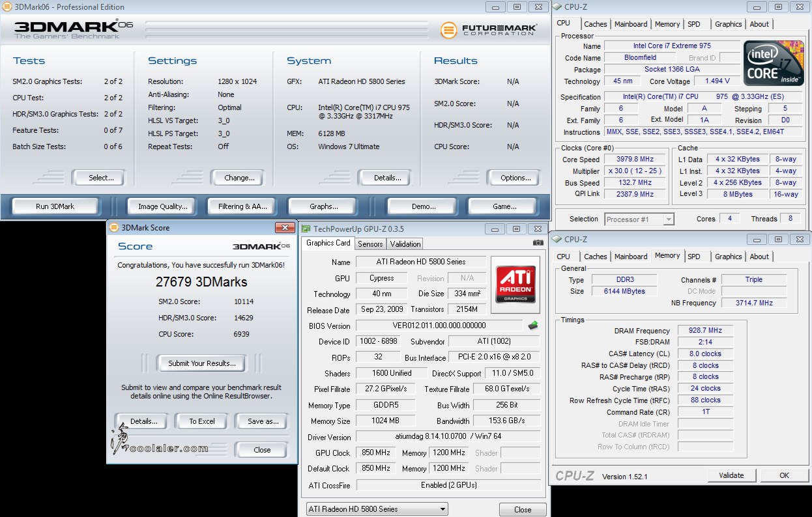Click the top CPU-Z window title icon
812x517 pixels.
[558, 7]
